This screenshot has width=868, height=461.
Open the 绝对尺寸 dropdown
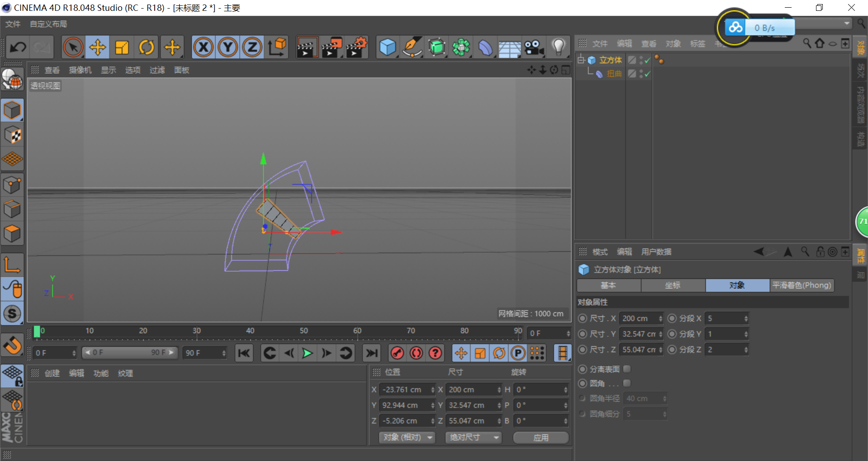(x=473, y=437)
